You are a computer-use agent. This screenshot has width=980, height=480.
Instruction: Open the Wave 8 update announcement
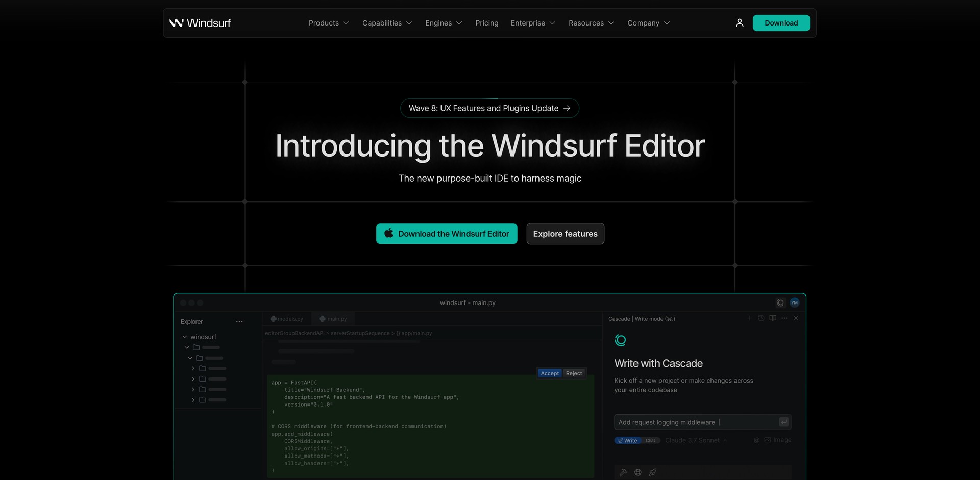489,108
